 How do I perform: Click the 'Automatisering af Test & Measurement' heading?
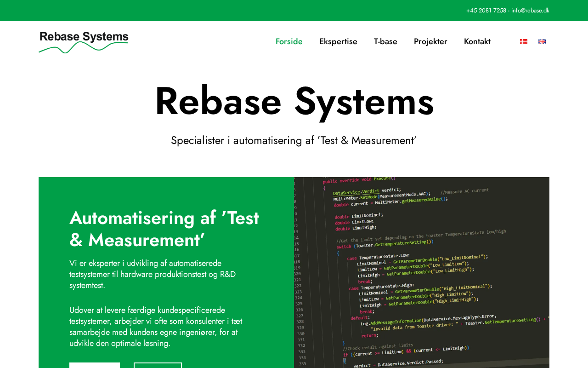coord(164,229)
